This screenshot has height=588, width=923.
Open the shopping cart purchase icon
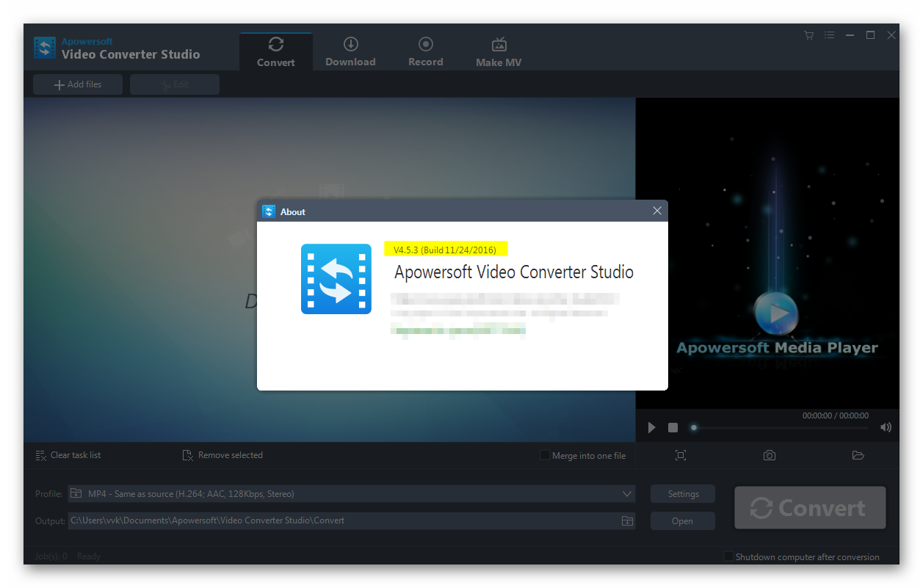tap(808, 35)
